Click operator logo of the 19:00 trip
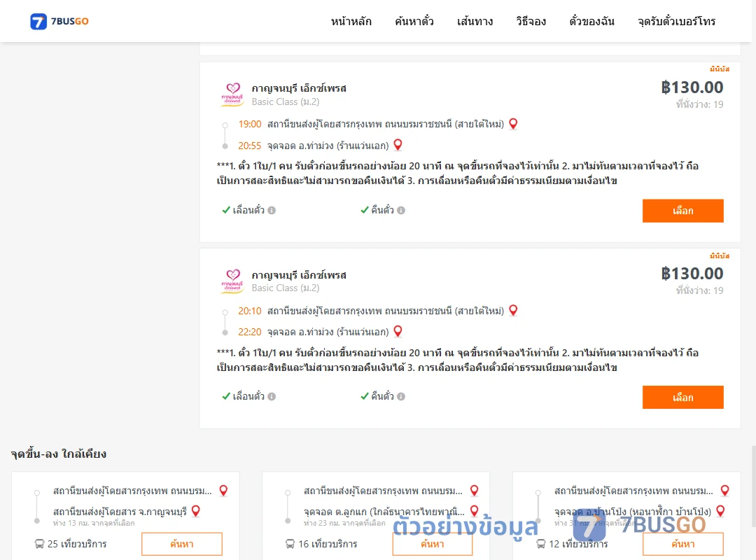756x560 pixels. [x=232, y=94]
